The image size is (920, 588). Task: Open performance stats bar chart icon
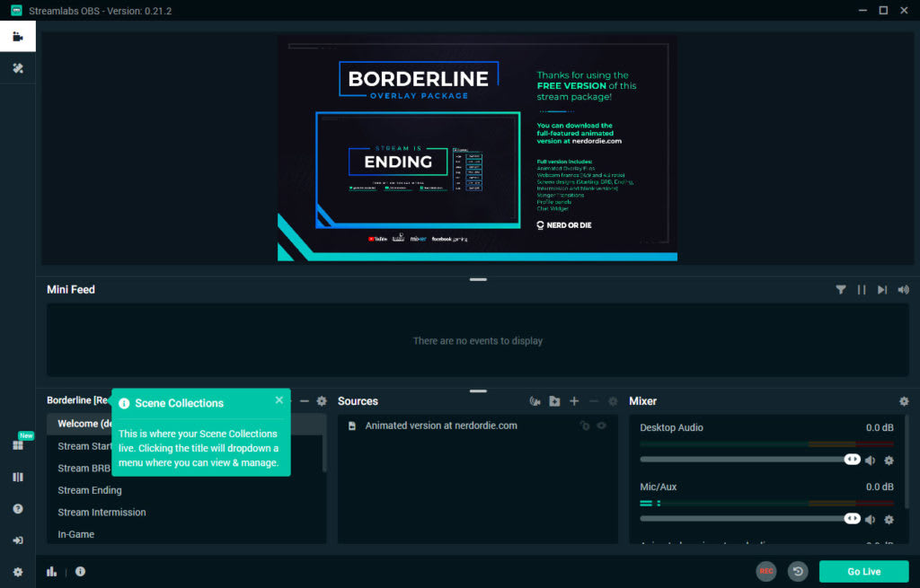tap(52, 571)
